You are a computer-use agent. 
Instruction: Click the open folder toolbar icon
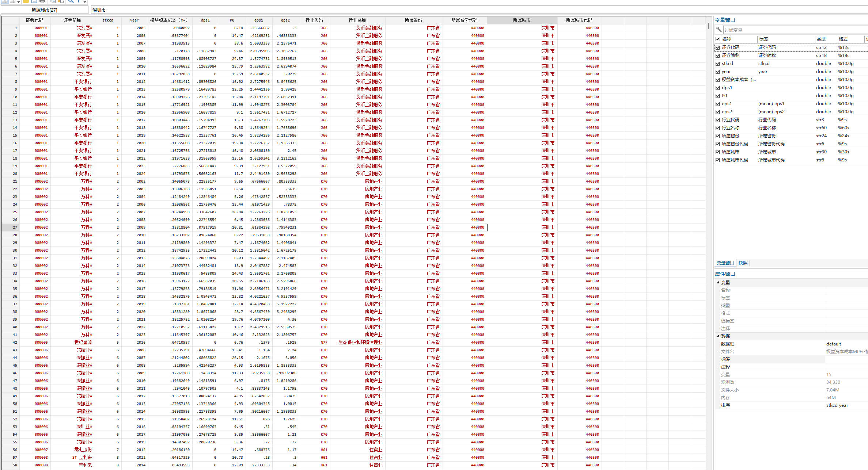tap(26, 1)
